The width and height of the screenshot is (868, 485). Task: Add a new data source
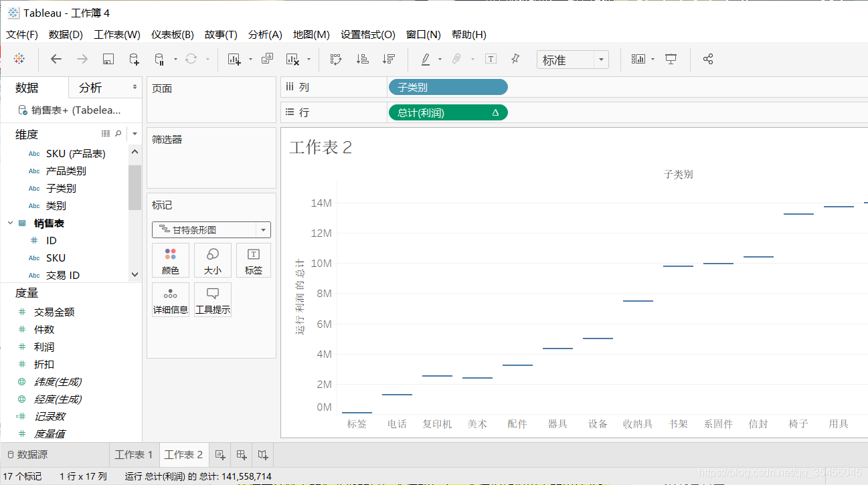[134, 59]
